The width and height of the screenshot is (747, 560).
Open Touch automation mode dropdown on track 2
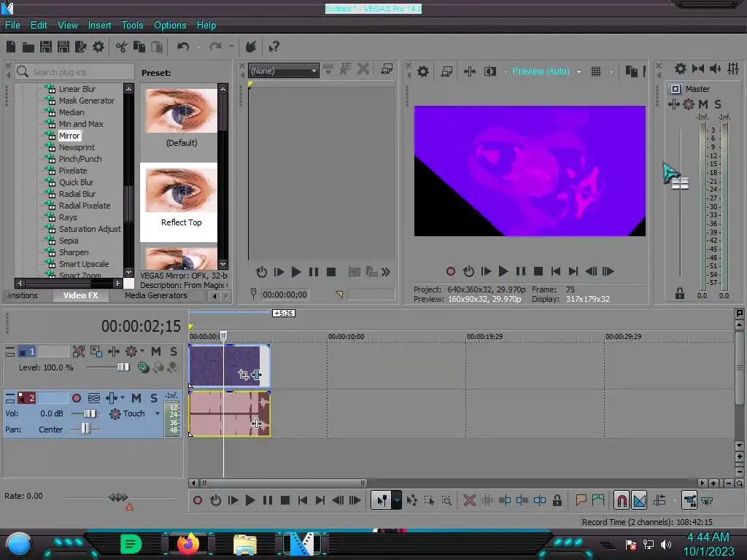tap(158, 413)
